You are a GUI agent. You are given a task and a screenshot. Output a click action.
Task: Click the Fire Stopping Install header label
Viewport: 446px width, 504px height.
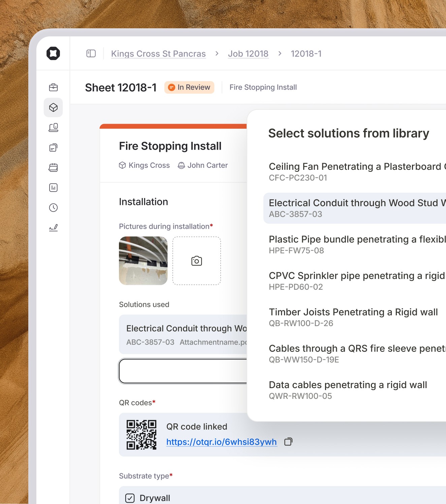(x=263, y=87)
